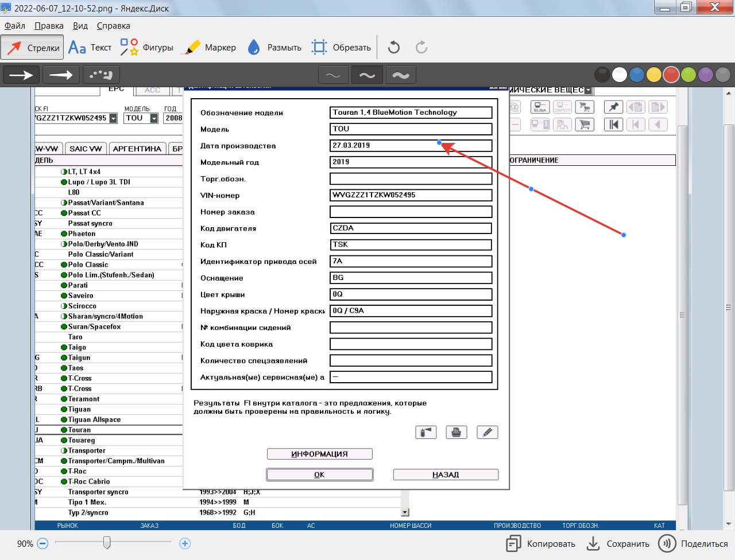Click Поделиться to share the image
Image resolution: width=735 pixels, height=560 pixels.
point(693,543)
